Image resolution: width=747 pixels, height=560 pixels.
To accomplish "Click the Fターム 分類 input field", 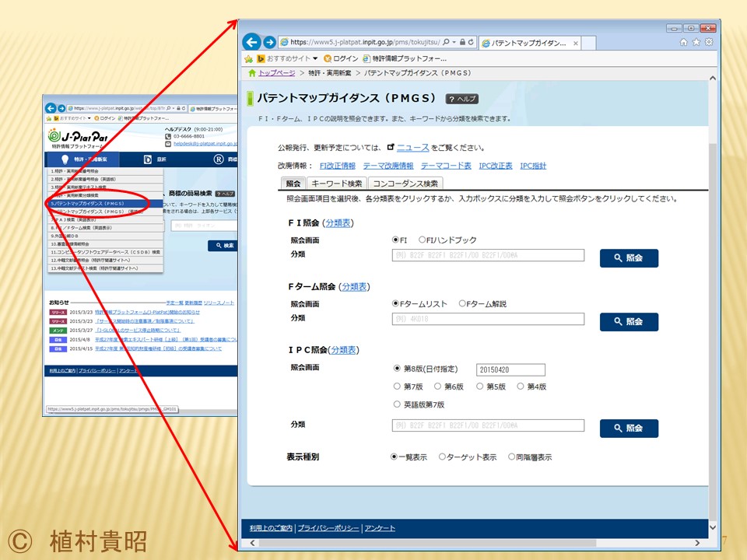I will [x=488, y=319].
